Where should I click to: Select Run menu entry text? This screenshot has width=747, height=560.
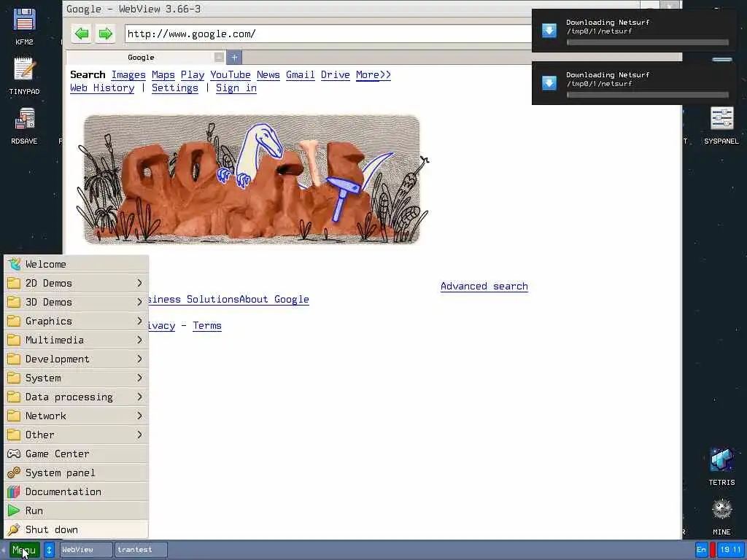pyautogui.click(x=34, y=511)
